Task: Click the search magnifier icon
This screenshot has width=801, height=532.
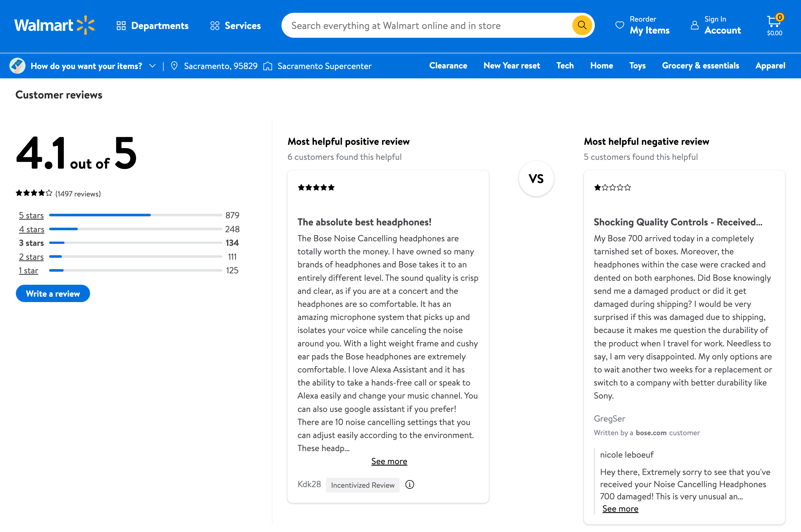Action: click(x=582, y=25)
